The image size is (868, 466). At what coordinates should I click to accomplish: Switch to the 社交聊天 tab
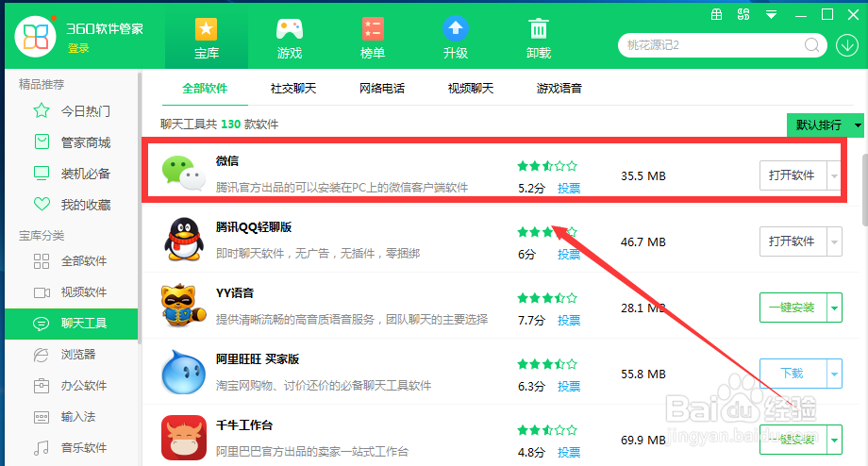pyautogui.click(x=293, y=89)
